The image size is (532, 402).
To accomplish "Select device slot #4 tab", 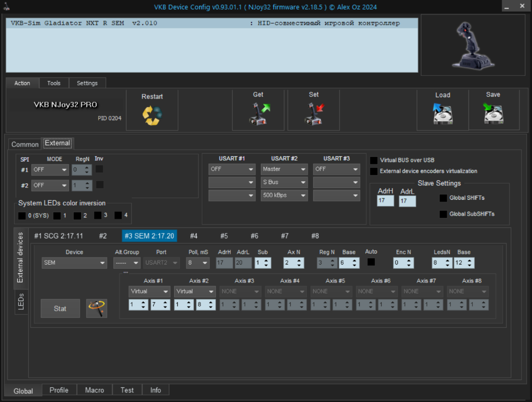I will (x=194, y=236).
